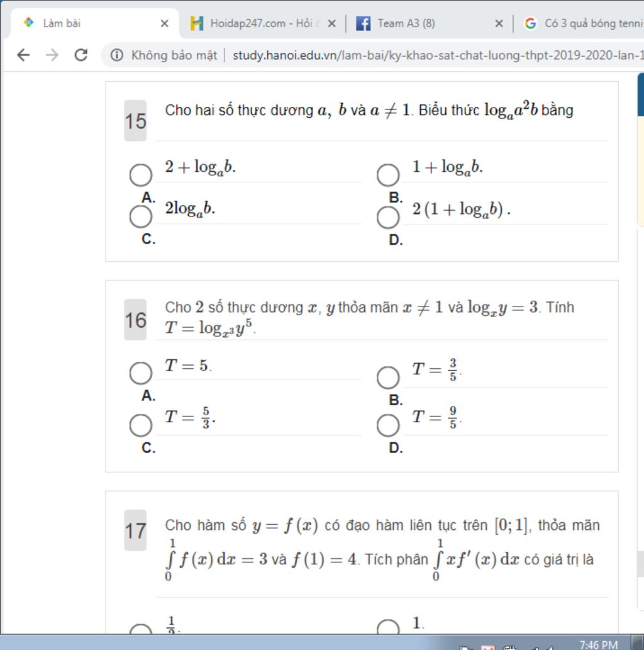This screenshot has width=644, height=650.
Task: Close the 'Team A3 (8)' tab
Action: pyautogui.click(x=499, y=24)
